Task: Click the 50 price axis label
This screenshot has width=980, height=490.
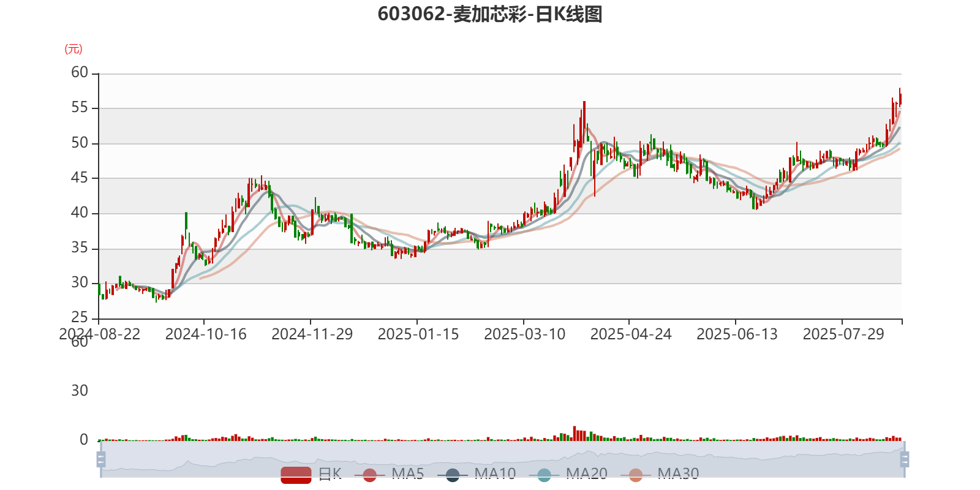Action: (80, 143)
